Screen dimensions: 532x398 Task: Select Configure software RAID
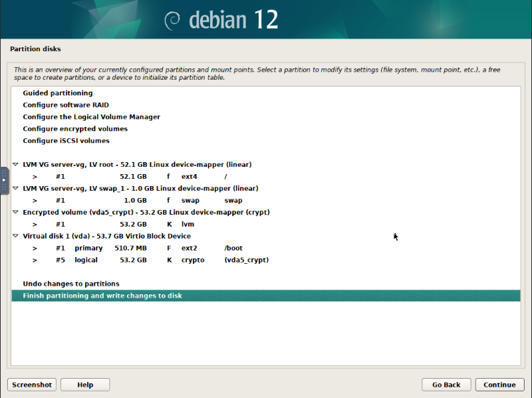coord(266,105)
